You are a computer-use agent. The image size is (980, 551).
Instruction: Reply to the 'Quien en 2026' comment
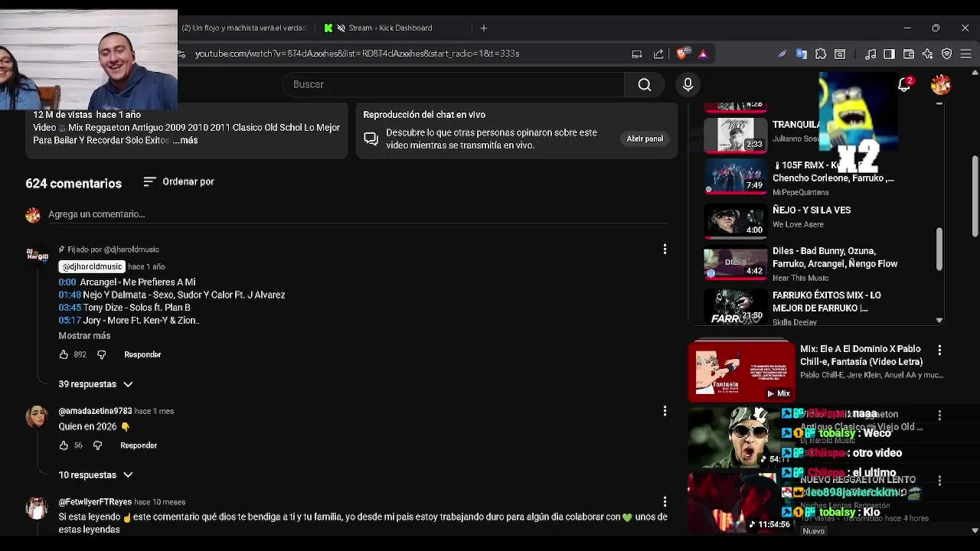click(139, 445)
